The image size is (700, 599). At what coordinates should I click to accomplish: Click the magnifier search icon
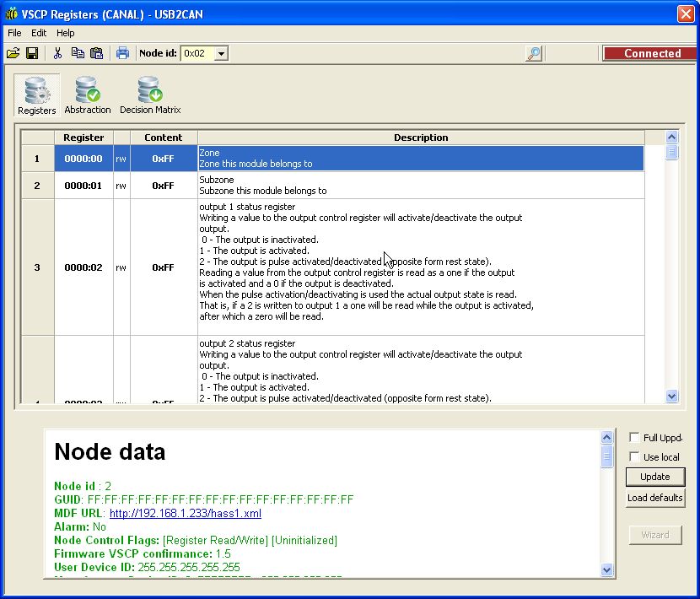point(533,53)
